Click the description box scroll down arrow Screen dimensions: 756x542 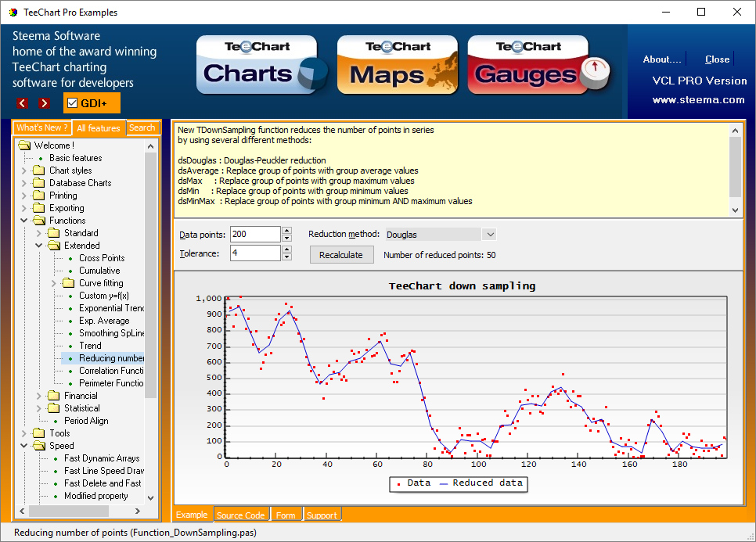pyautogui.click(x=735, y=210)
